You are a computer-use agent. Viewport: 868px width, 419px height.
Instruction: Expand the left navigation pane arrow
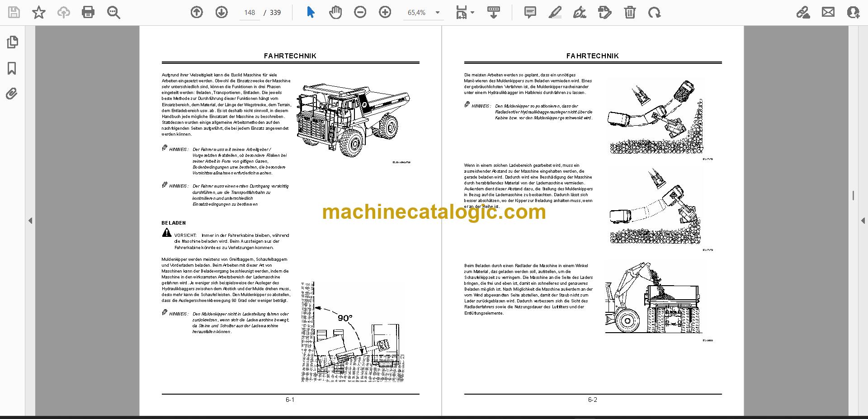pos(30,221)
